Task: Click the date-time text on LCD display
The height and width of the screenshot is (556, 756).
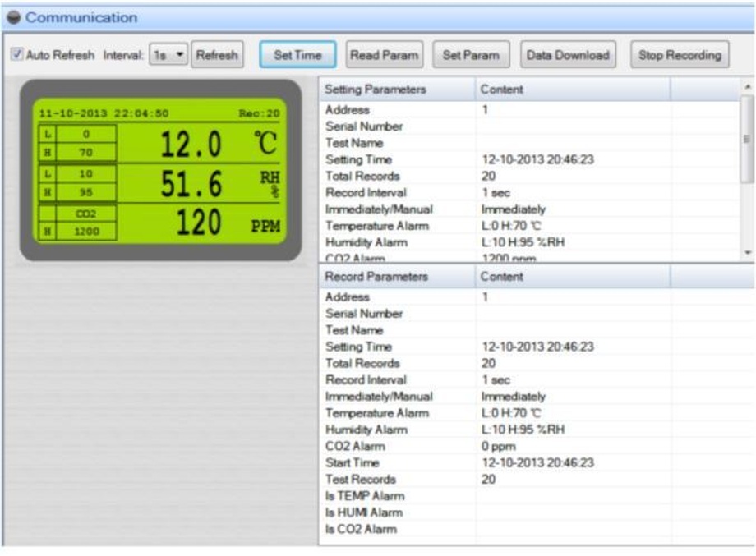Action: (104, 113)
